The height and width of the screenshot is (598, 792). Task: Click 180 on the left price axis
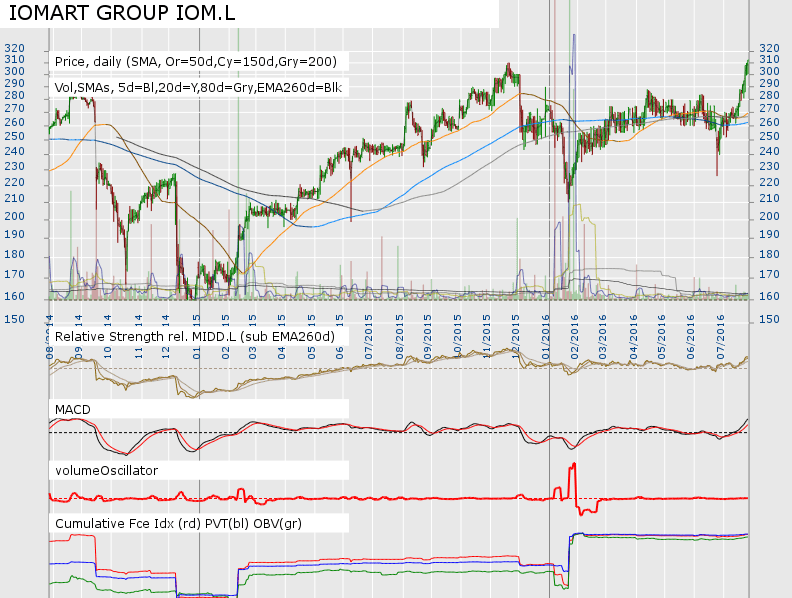pyautogui.click(x=14, y=255)
